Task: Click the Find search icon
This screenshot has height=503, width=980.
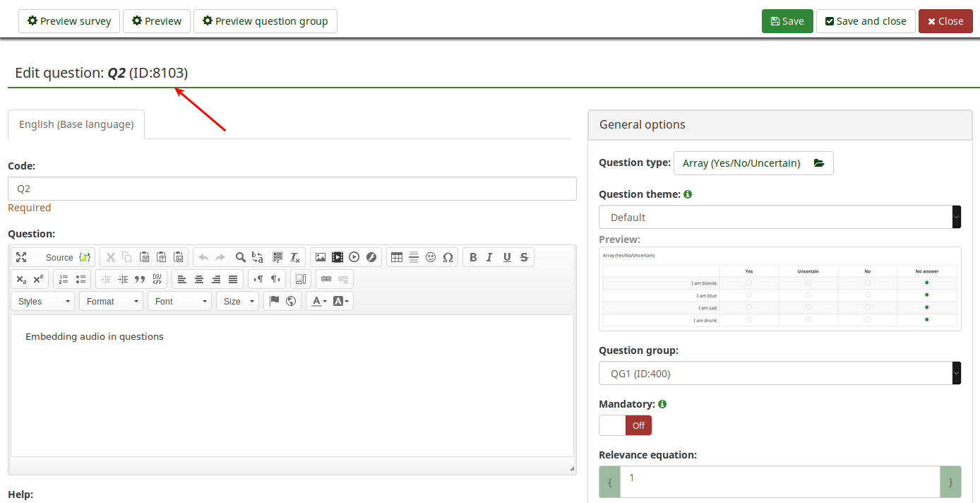Action: (x=241, y=258)
